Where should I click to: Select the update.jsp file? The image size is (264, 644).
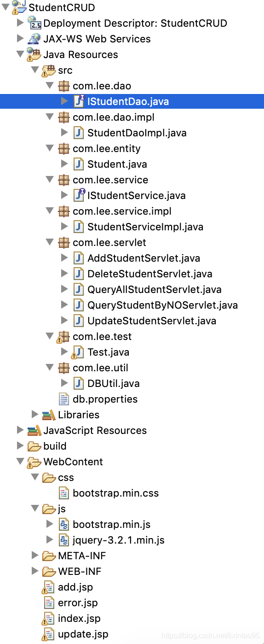[83, 634]
